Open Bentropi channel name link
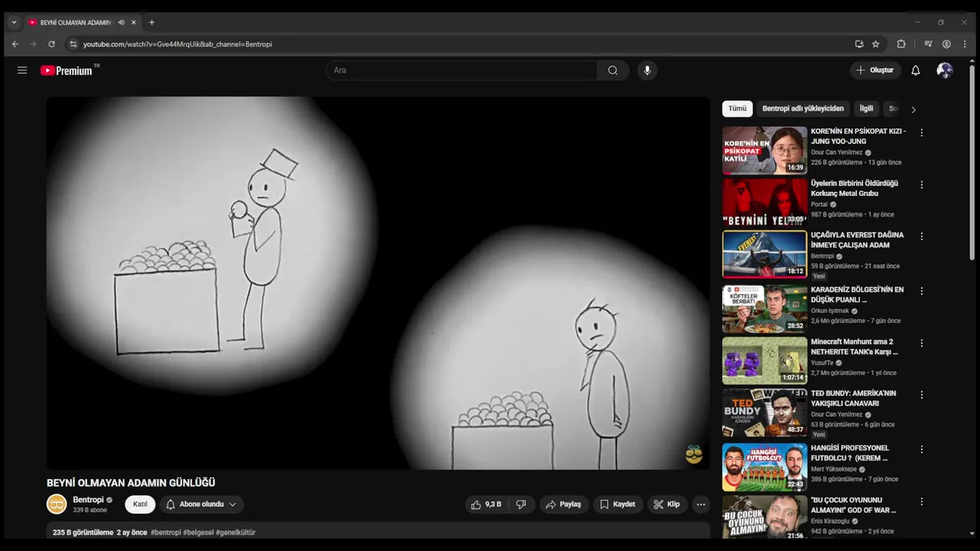This screenshot has height=551, width=980. click(88, 500)
